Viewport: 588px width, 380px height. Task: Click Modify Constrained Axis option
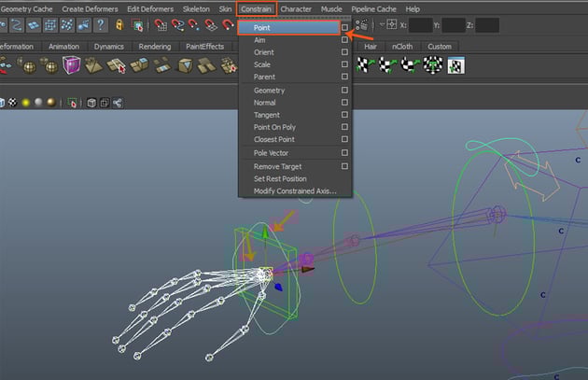[x=294, y=191]
